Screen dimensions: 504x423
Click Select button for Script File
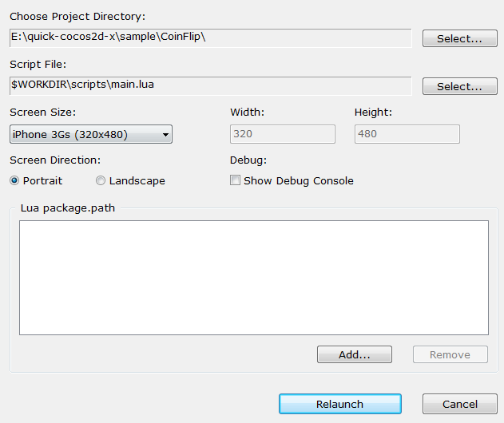coord(459,86)
